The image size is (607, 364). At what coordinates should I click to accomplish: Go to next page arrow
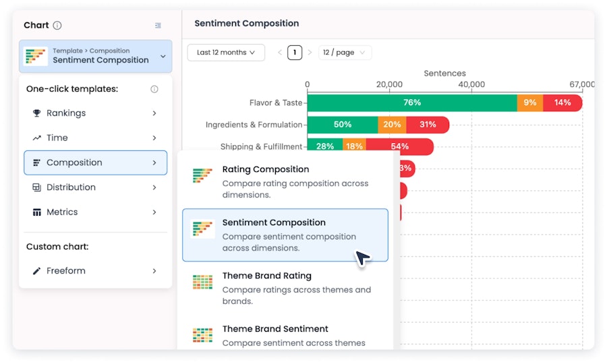[x=310, y=53]
